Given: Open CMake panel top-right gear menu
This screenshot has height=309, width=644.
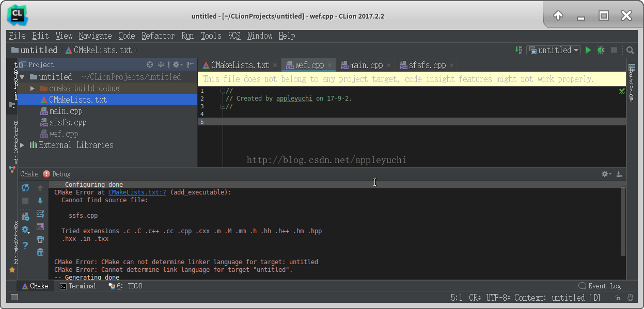Looking at the screenshot, I should [606, 174].
